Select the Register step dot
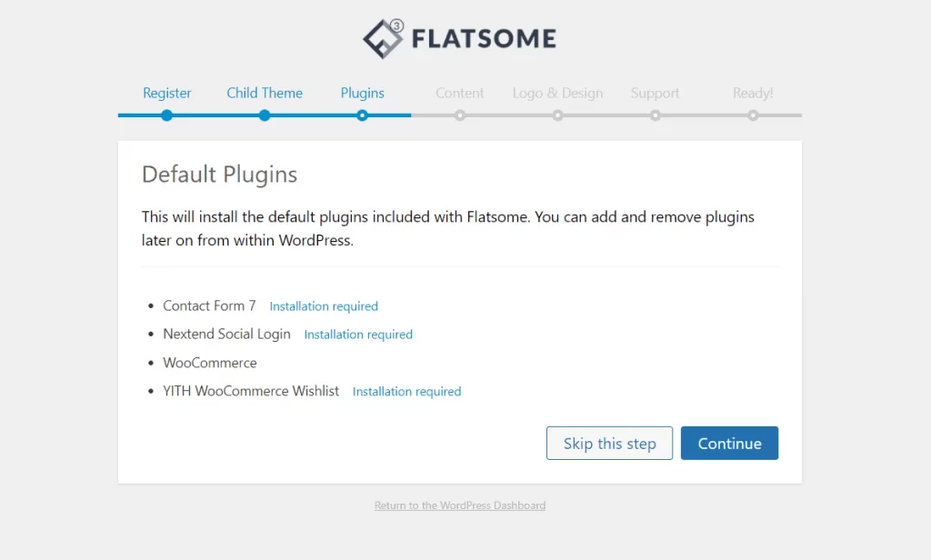 pos(166,115)
